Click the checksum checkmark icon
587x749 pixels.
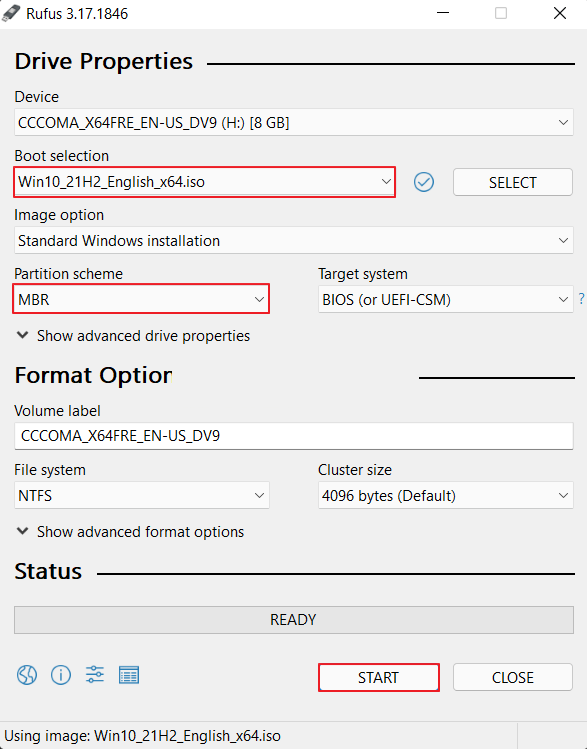424,182
